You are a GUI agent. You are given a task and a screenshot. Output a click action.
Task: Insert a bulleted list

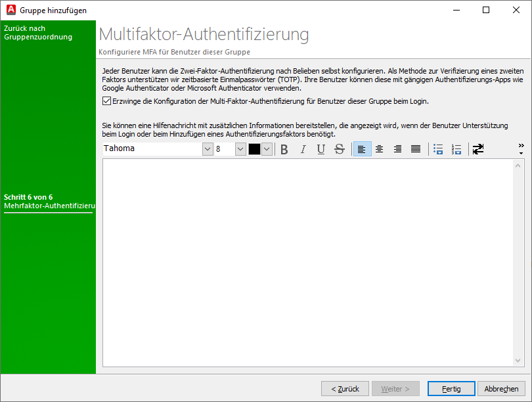coord(438,149)
